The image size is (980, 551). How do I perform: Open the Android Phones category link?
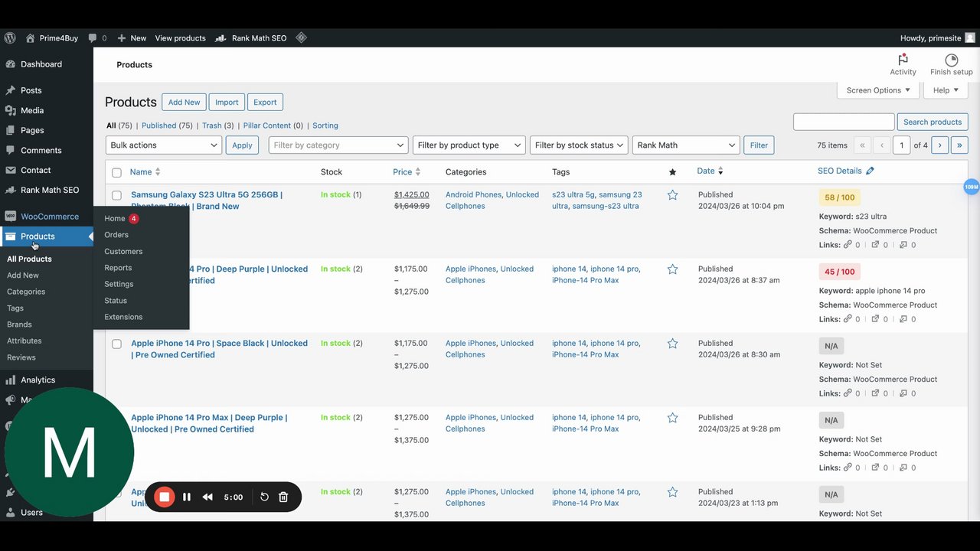coord(473,195)
